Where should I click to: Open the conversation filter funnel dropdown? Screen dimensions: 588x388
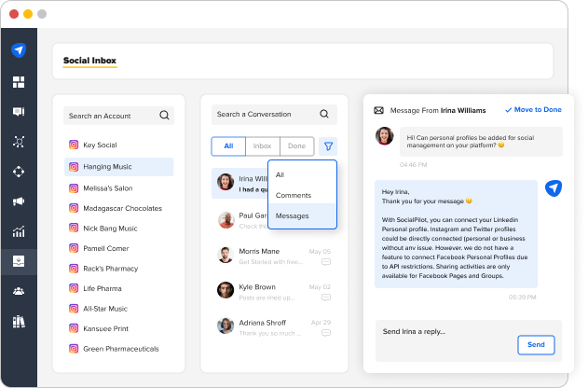tap(327, 146)
